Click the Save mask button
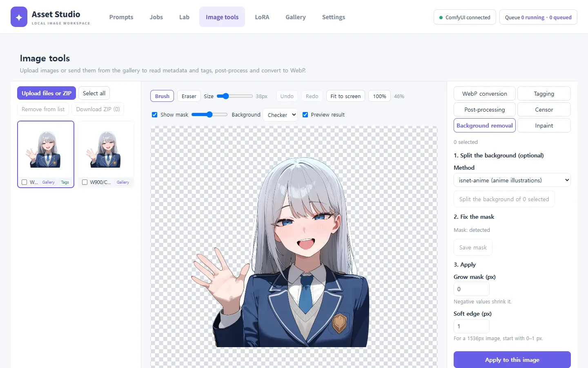The image size is (588, 368). coord(473,247)
